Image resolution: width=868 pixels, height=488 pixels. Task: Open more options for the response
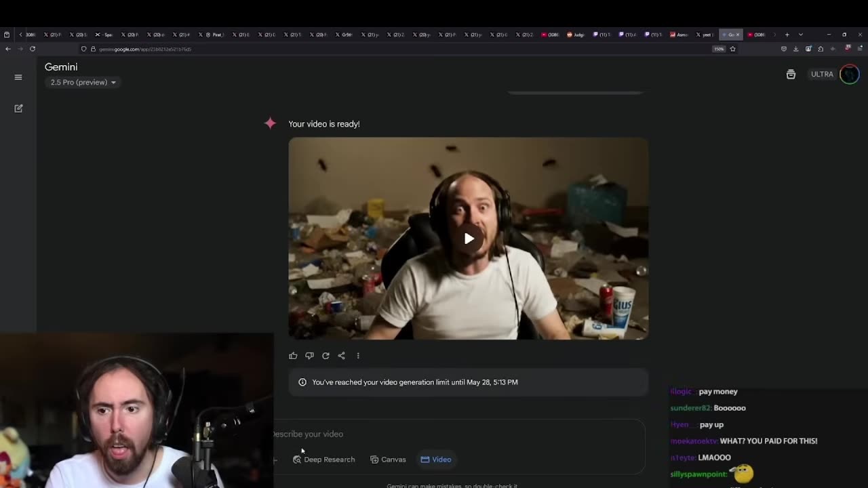pos(358,356)
